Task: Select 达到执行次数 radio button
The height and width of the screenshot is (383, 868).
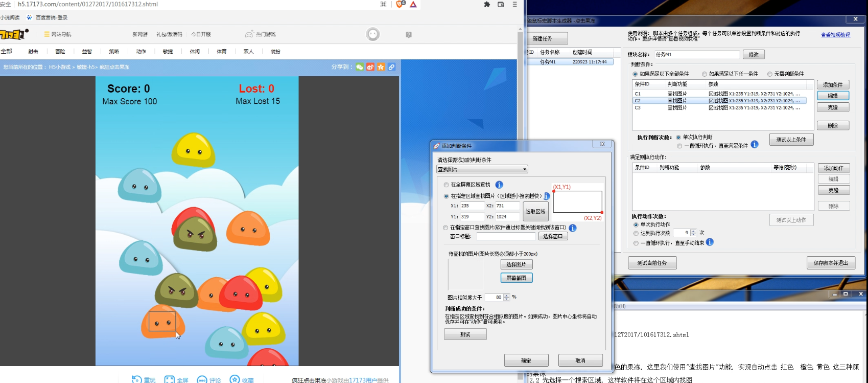Action: click(x=636, y=233)
